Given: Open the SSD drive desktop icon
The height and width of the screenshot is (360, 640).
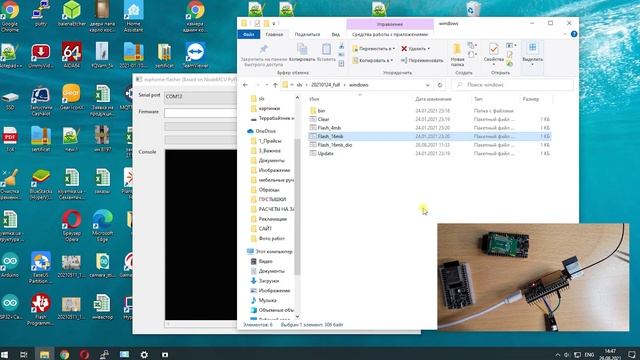Looking at the screenshot, I should [x=10, y=101].
